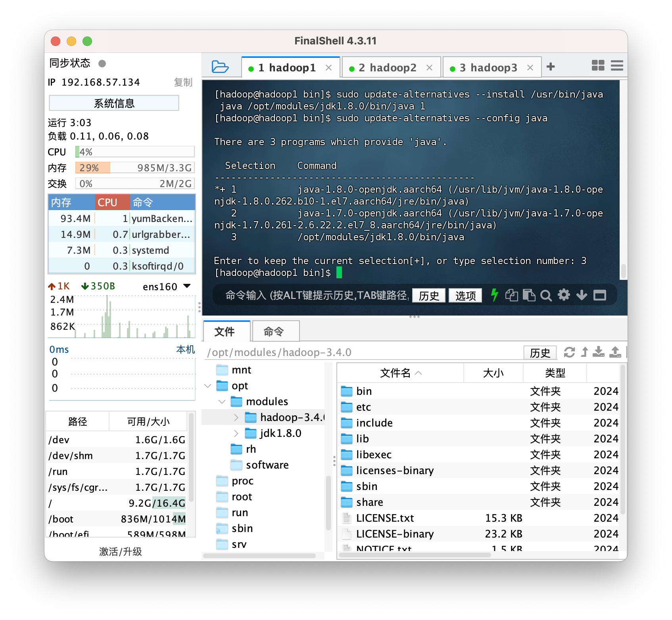Screen dimensions: 672x620
Task: Sort file list by 文件名 column
Action: (x=401, y=373)
